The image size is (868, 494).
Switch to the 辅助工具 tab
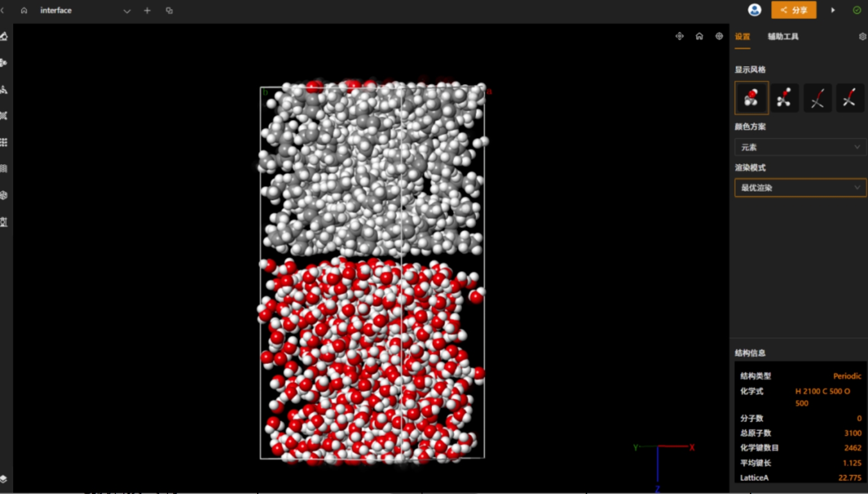tap(783, 36)
